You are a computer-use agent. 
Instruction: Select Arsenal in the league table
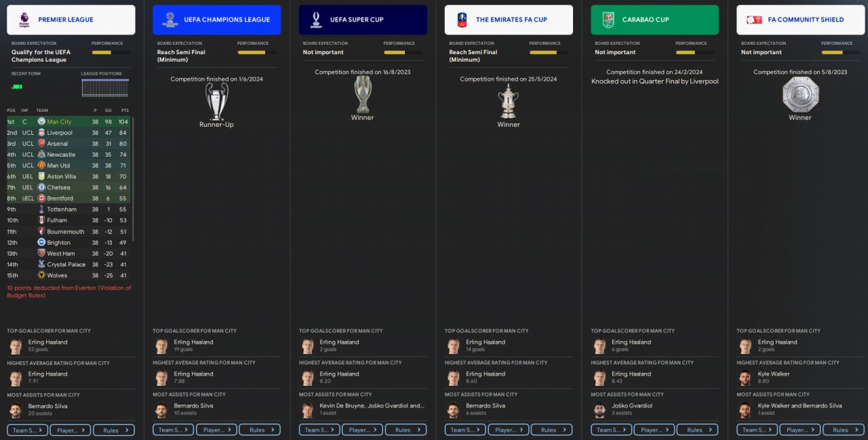pos(68,144)
